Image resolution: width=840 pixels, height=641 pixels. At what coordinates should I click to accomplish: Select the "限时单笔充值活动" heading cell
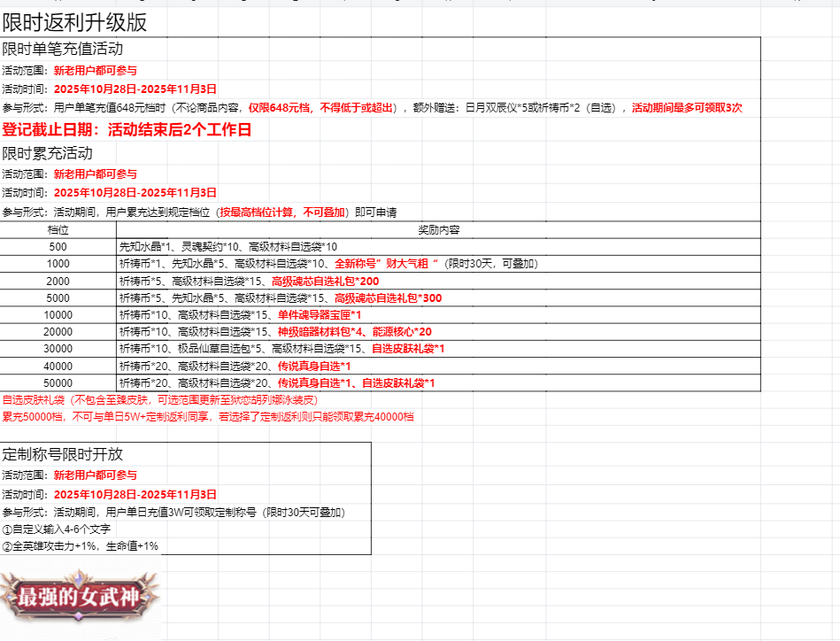coord(62,50)
